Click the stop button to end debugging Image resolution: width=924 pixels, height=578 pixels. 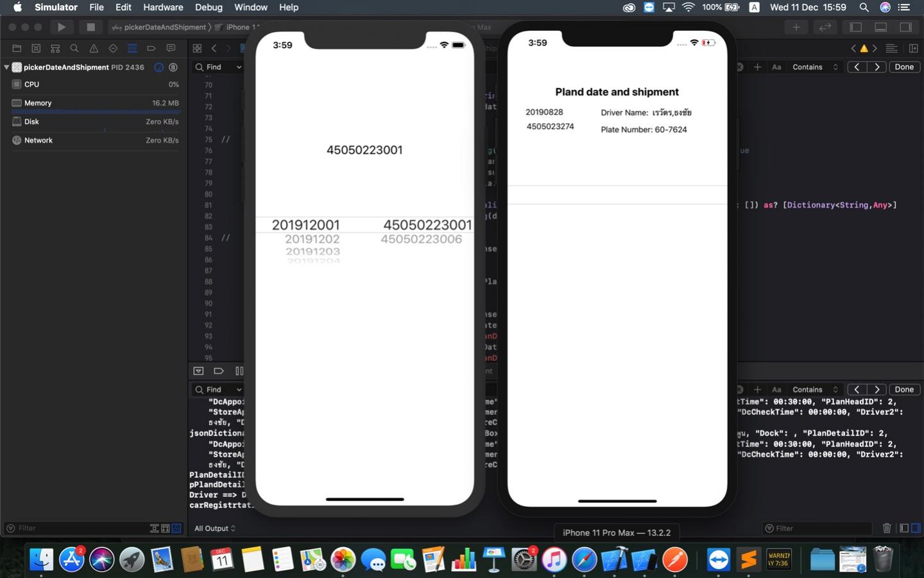click(x=90, y=27)
